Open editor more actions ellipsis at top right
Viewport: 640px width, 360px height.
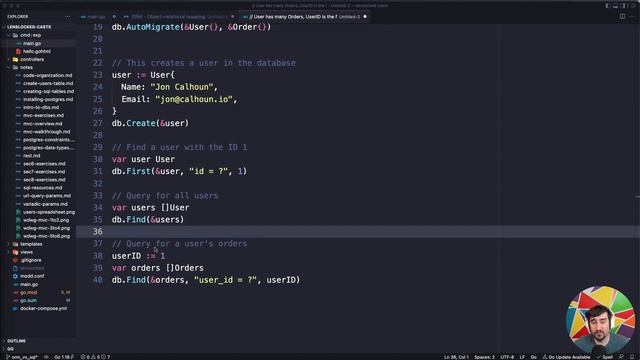[x=632, y=16]
